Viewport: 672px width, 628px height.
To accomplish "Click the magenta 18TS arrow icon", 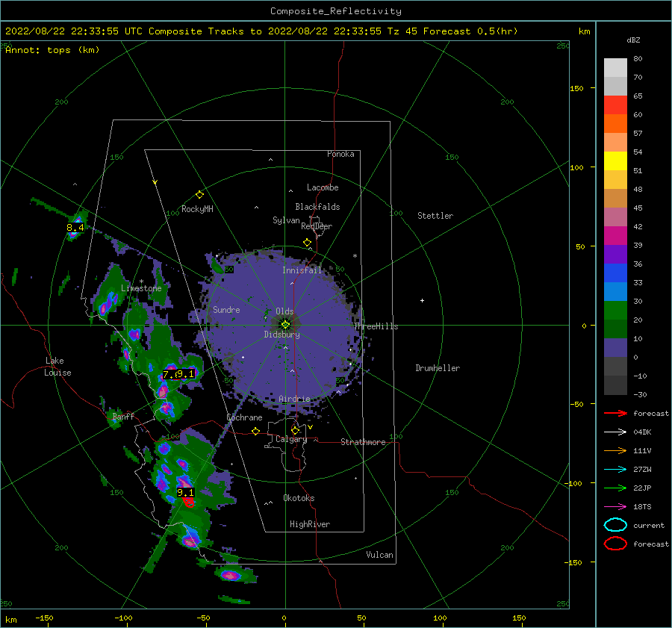I will pyautogui.click(x=615, y=507).
